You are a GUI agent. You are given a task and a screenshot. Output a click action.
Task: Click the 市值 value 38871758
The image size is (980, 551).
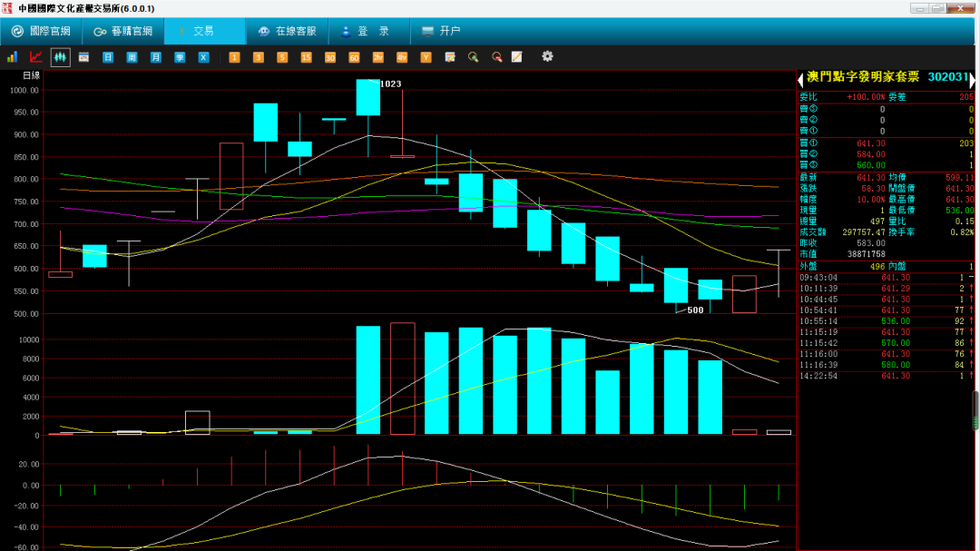[867, 254]
